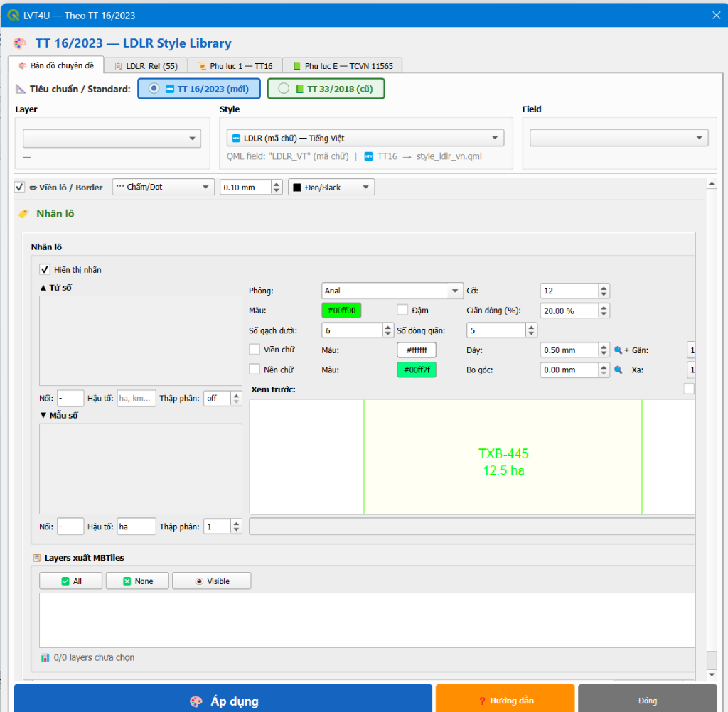
Task: Toggle the Viền lô / Border checkbox
Action: click(x=19, y=187)
